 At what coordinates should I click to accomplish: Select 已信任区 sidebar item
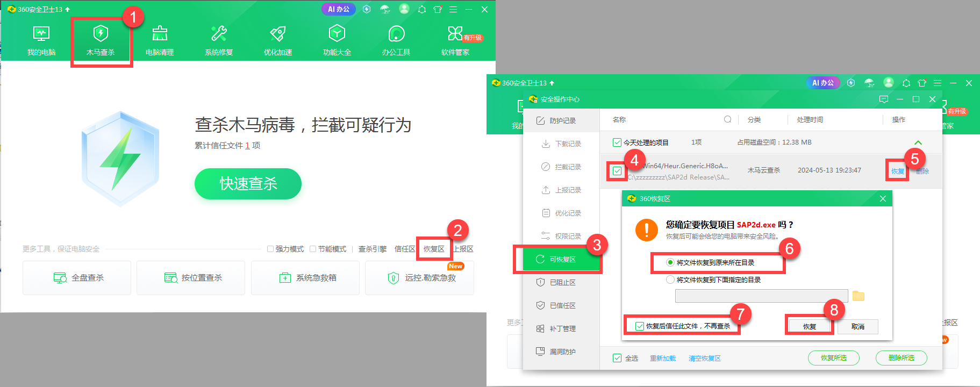561,306
